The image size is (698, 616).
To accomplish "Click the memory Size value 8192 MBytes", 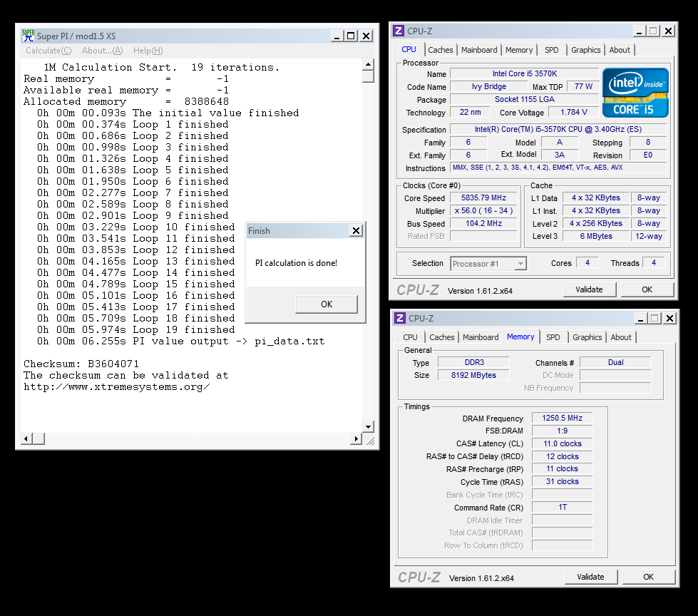I will coord(473,375).
